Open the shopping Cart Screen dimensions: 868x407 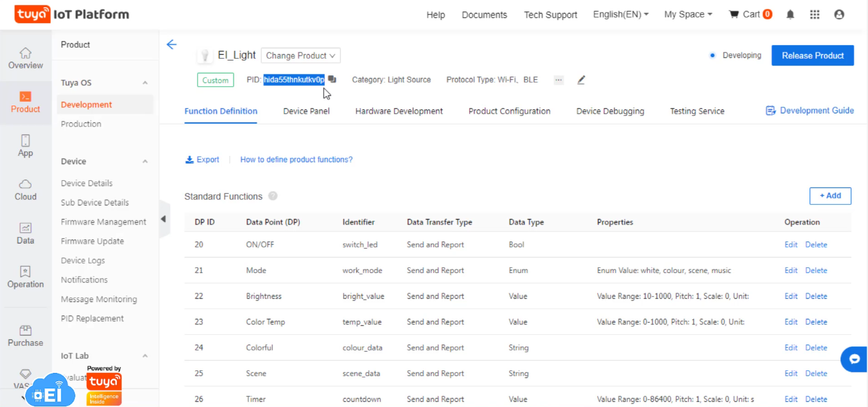750,14
